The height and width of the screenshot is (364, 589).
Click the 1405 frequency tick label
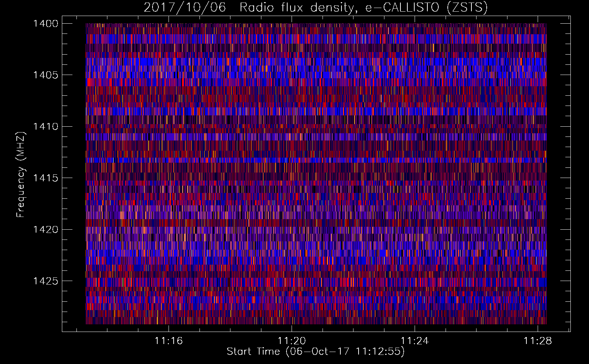click(x=46, y=75)
